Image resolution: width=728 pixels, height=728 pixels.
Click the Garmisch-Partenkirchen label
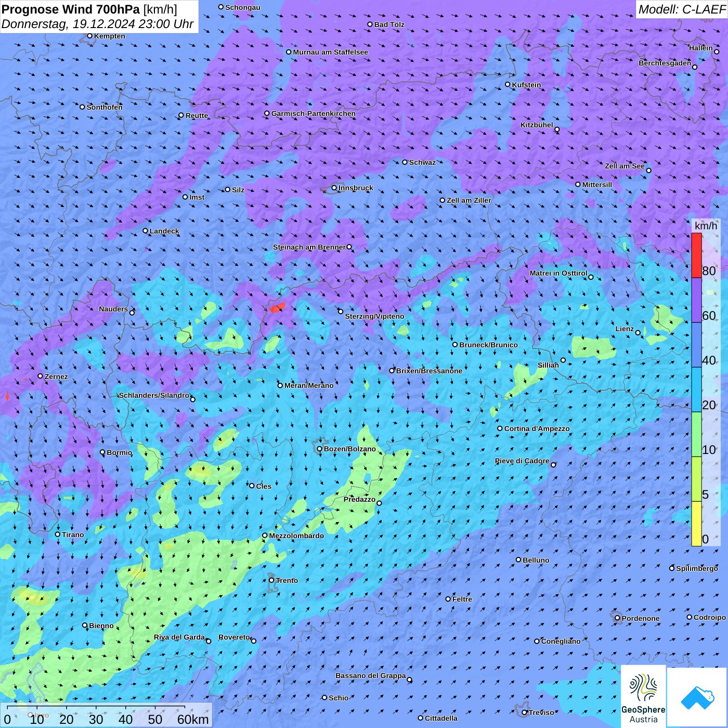314,113
